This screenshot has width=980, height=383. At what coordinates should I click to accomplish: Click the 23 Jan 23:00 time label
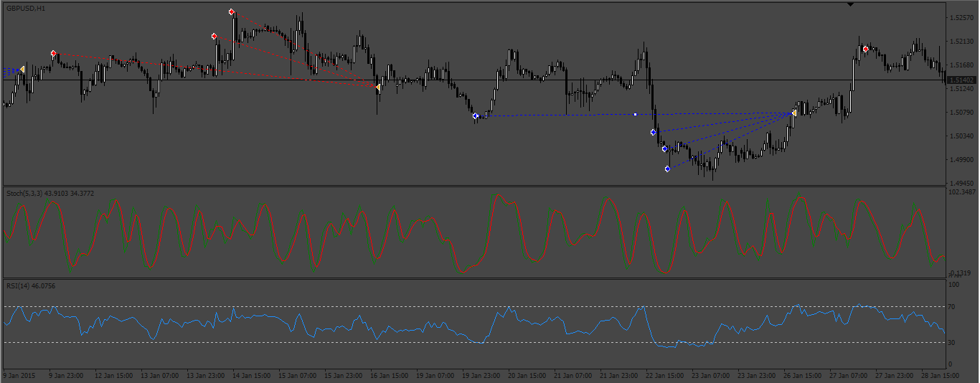pos(757,375)
